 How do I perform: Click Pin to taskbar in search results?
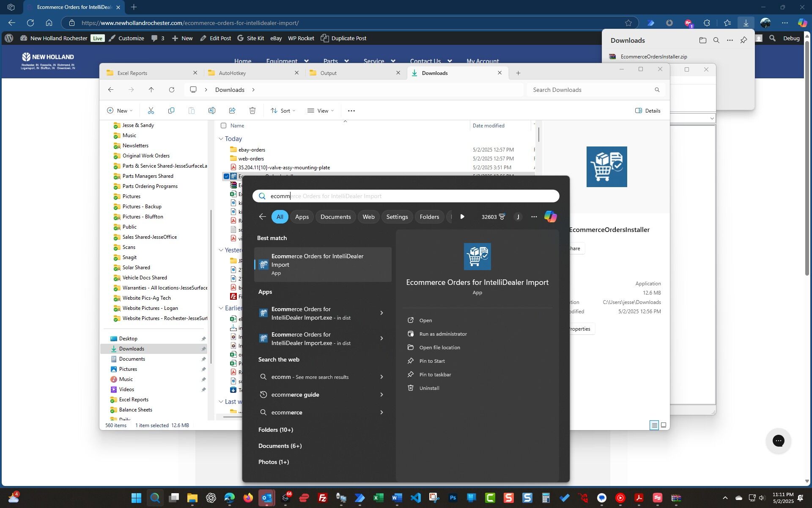pos(435,375)
